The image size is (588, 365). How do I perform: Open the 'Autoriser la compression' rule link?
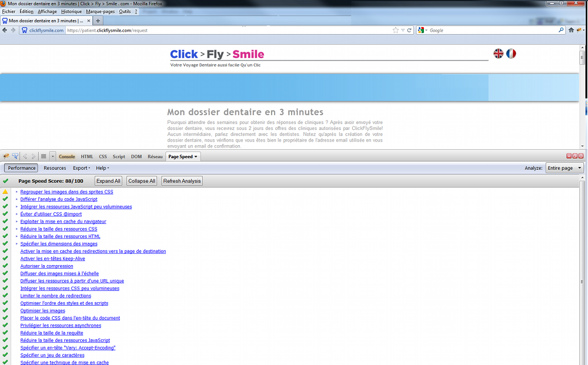click(46, 266)
